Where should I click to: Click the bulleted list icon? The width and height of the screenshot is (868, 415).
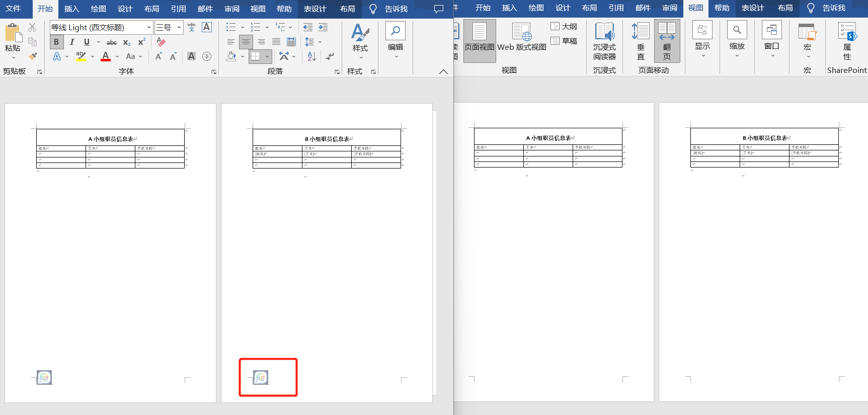point(231,27)
